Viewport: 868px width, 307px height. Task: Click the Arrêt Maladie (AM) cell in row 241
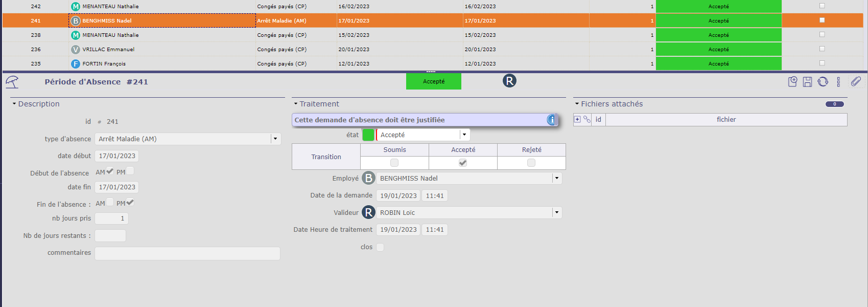(296, 21)
